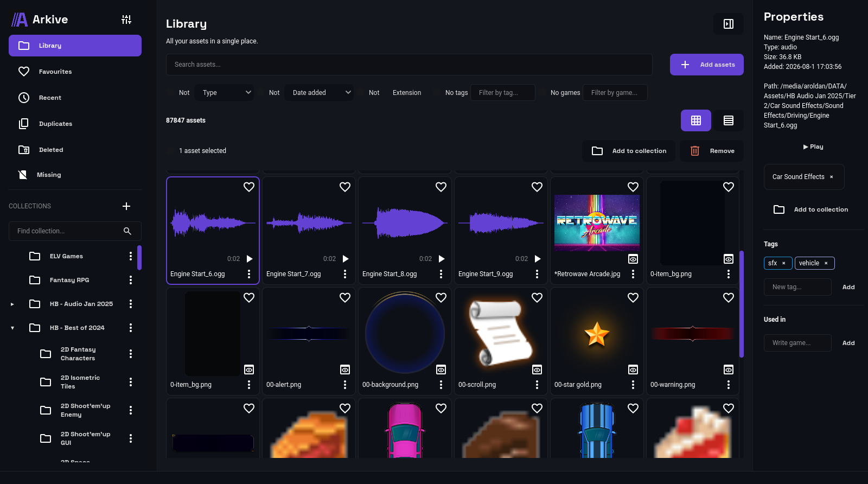This screenshot has width=868, height=484.
Task: Switch to list view layout
Action: (729, 120)
